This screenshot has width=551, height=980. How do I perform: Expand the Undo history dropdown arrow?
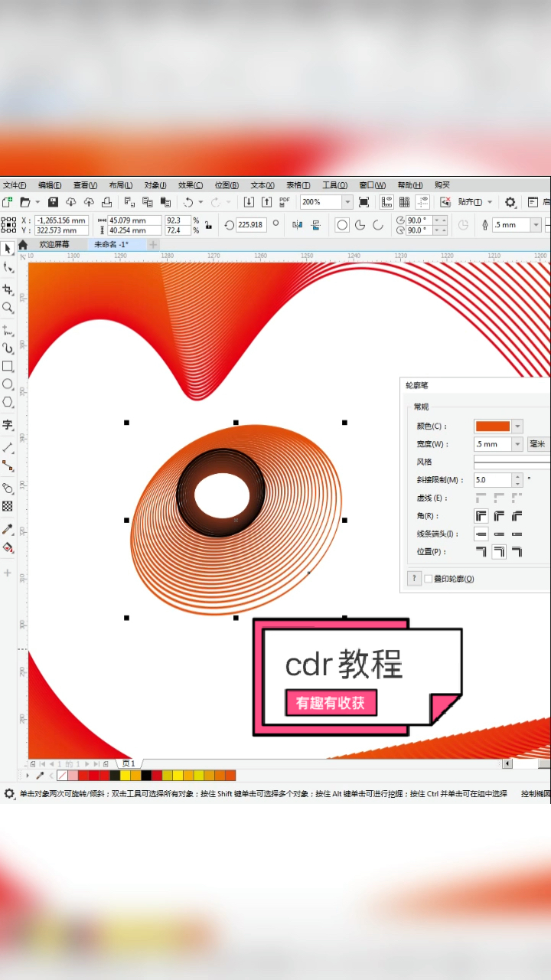[x=201, y=202]
